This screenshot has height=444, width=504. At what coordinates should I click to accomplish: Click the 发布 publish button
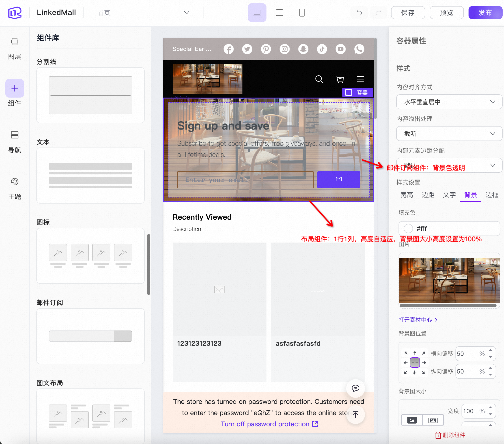(485, 13)
